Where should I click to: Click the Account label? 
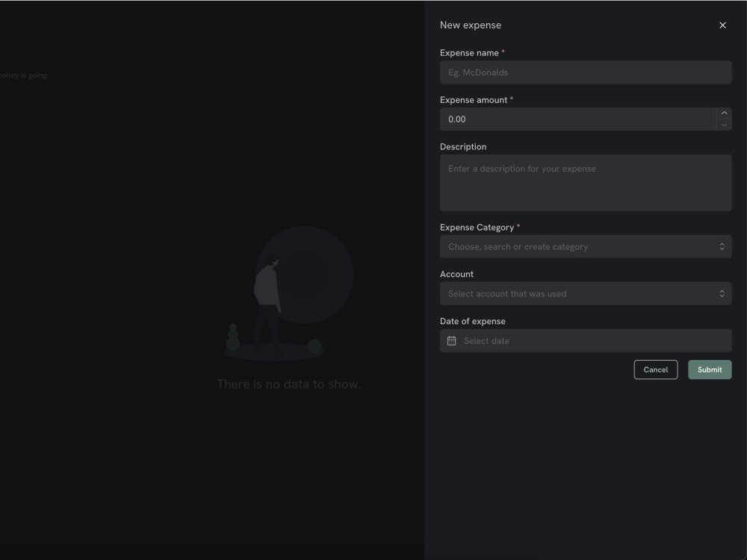(x=456, y=274)
